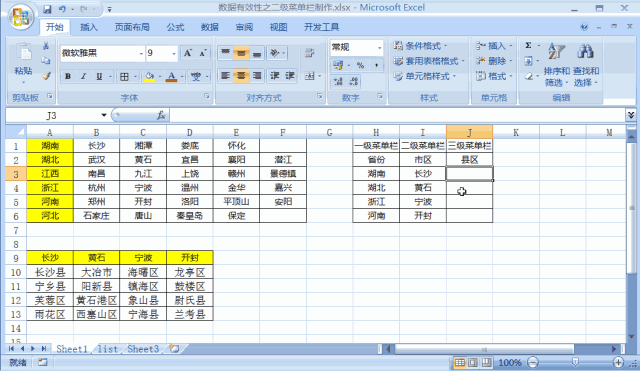640x371 pixels.
Task: Apply percent style
Action: click(360, 65)
